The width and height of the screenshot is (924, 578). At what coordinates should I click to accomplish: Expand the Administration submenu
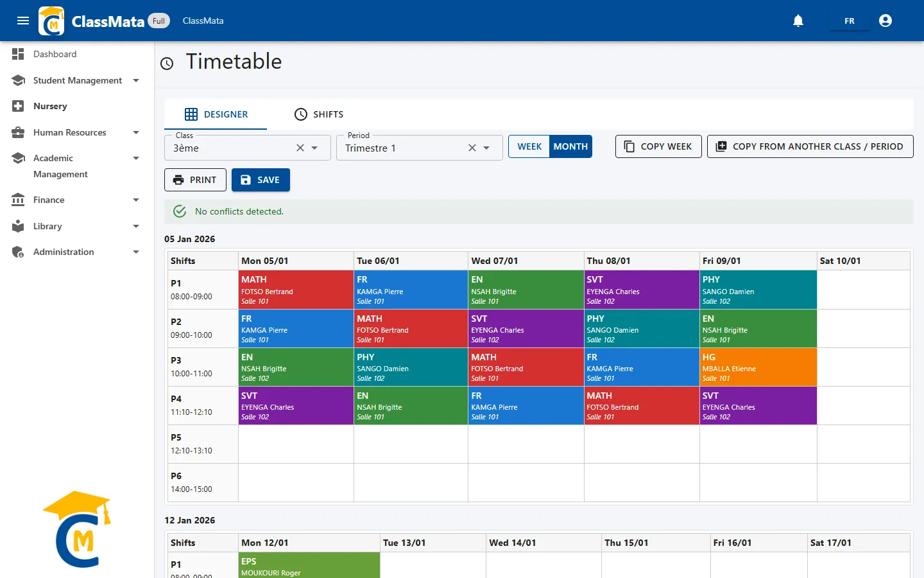point(136,252)
